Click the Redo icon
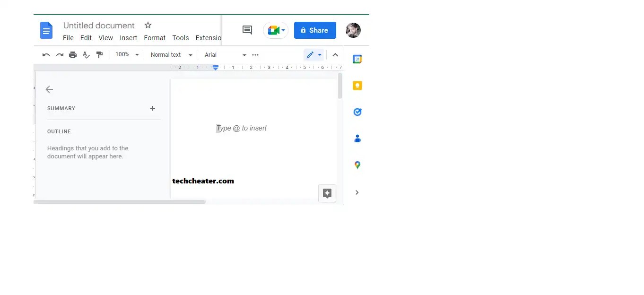Screen dimensions: 644x295 point(59,54)
